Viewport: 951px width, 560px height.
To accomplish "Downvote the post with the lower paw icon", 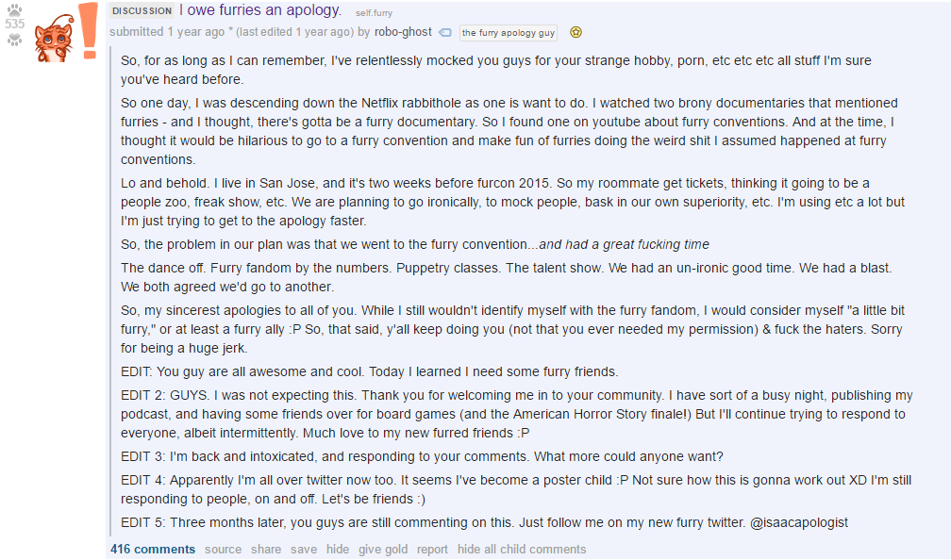I will pyautogui.click(x=14, y=40).
